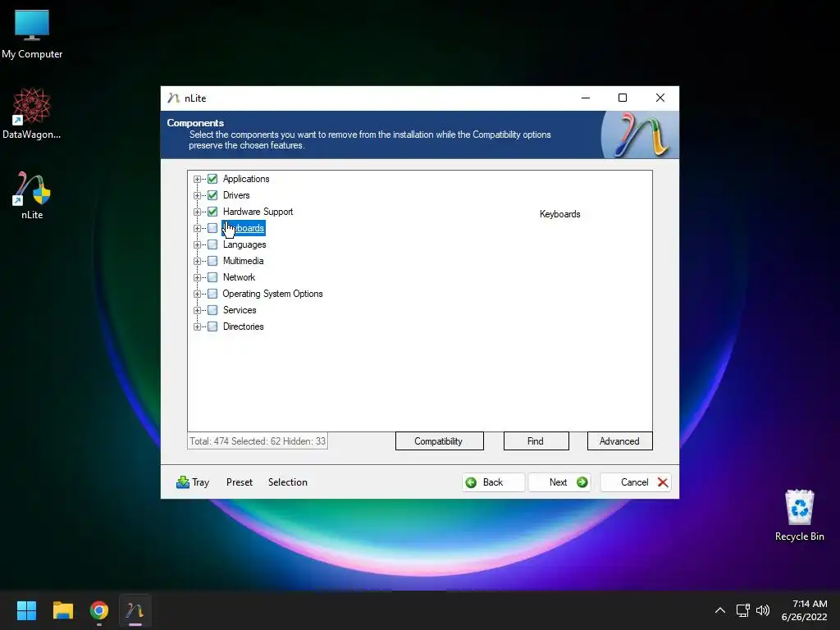The image size is (840, 630).
Task: Click the Find button
Action: click(x=536, y=441)
